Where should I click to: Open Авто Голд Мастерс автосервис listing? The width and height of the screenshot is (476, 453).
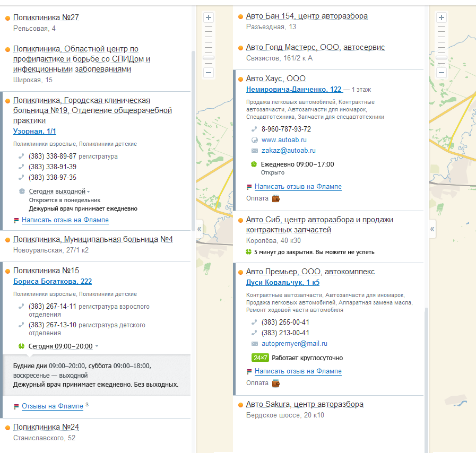click(x=315, y=47)
